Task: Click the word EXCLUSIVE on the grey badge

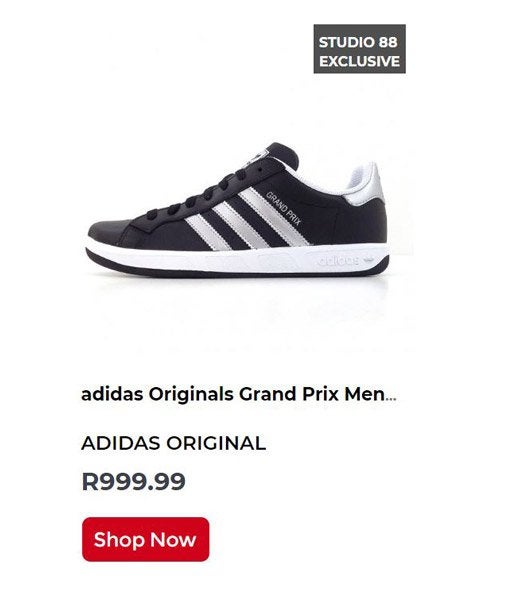Action: pyautogui.click(x=359, y=61)
